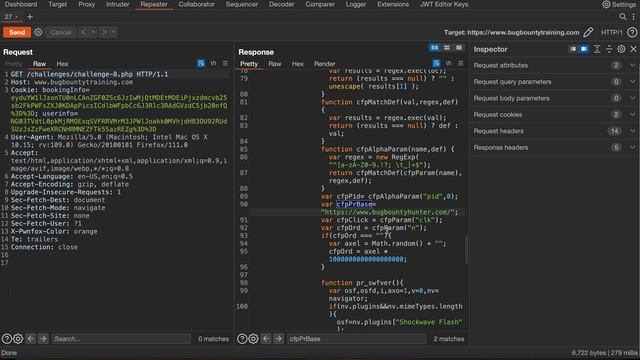Expand all Inspector sections
This screenshot has height=360, width=640.
(x=597, y=49)
